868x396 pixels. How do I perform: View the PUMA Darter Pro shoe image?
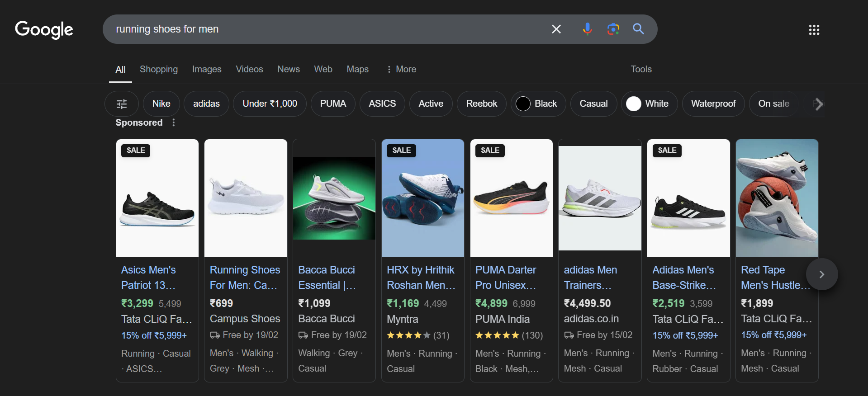click(x=512, y=198)
